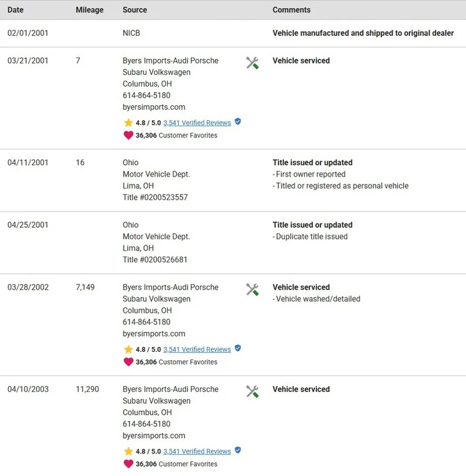Viewport: 466px width, 476px height.
Task: Click the Date column header
Action: [x=15, y=10]
